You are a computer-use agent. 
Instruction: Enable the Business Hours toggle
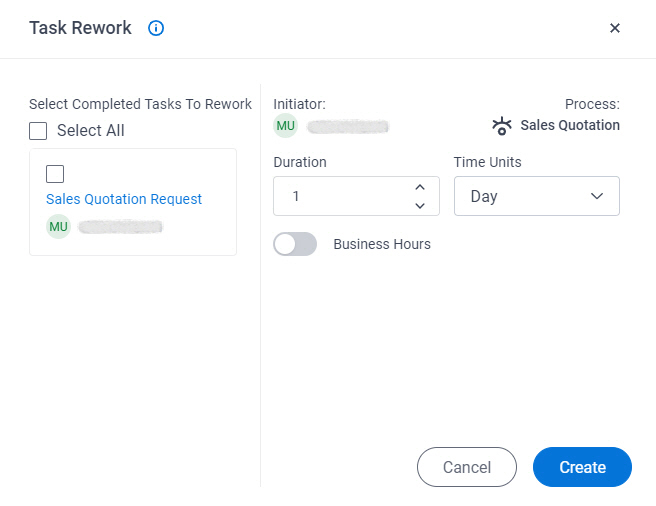tap(295, 244)
